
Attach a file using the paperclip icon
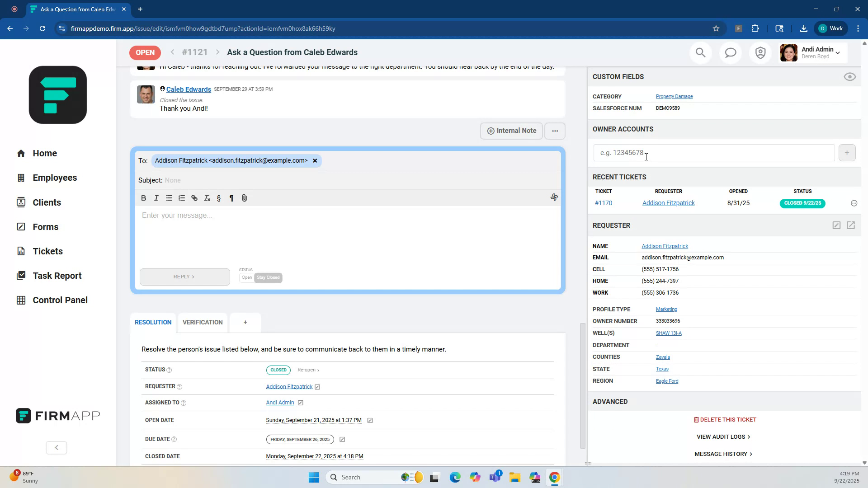(245, 198)
